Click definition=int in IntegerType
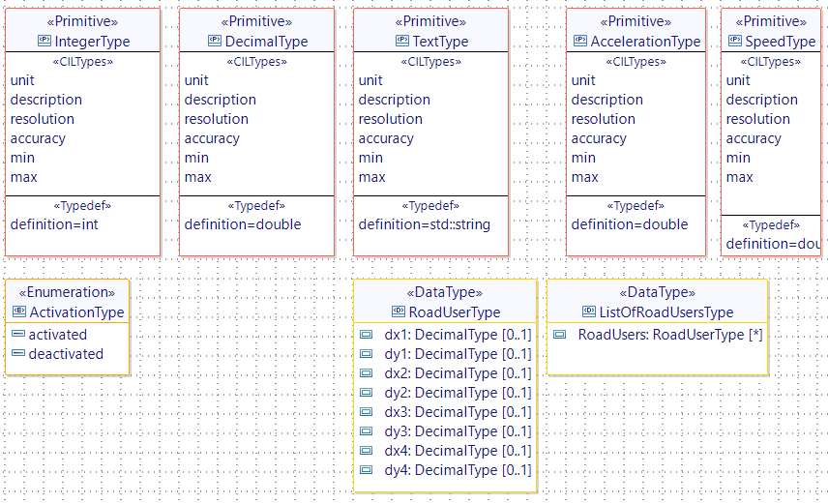Screen dimensions: 828x504 [x=54, y=224]
